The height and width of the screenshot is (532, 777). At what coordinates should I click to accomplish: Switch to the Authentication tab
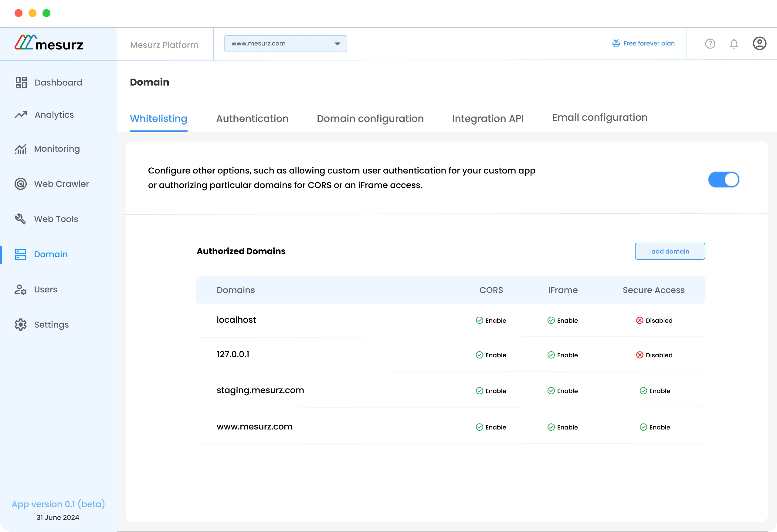point(252,119)
